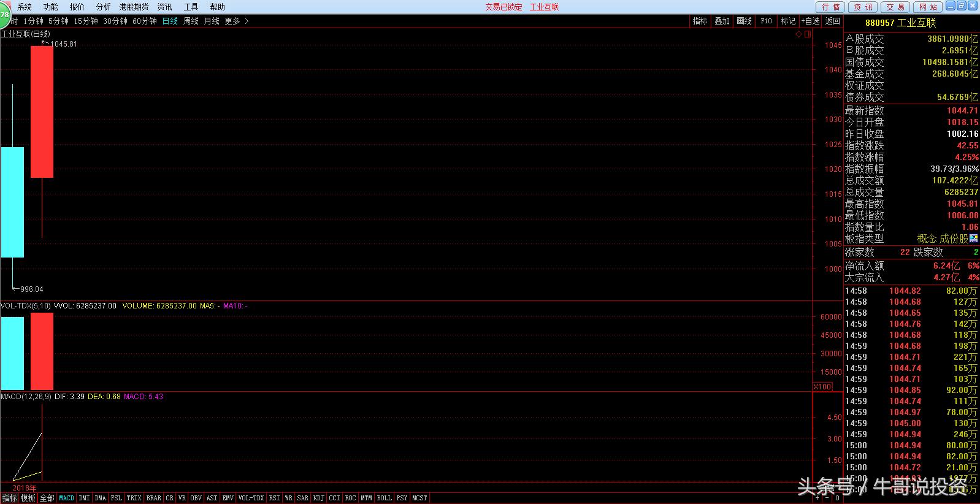Click the 交易 button at top right
The width and height of the screenshot is (980, 504).
[895, 7]
